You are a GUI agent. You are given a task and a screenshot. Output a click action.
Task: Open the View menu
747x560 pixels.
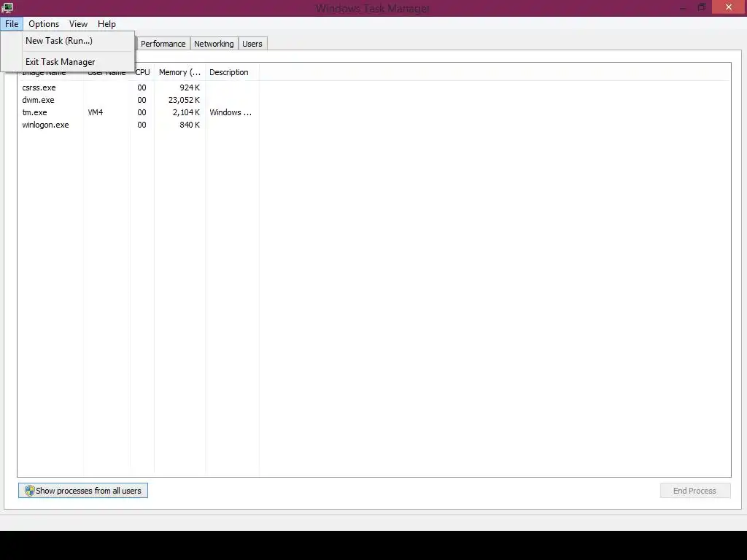(78, 24)
